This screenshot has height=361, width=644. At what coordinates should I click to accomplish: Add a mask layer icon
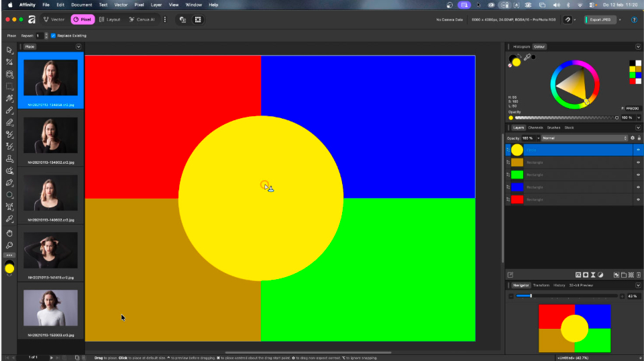pos(586,275)
